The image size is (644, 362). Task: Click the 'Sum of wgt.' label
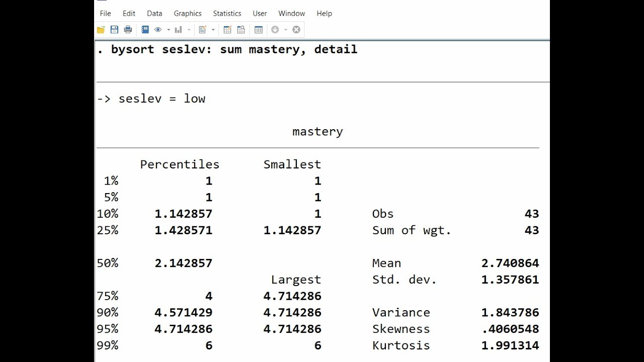412,230
